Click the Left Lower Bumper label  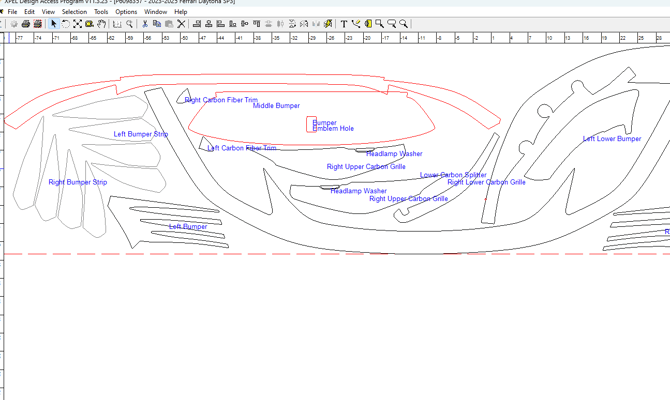(612, 139)
